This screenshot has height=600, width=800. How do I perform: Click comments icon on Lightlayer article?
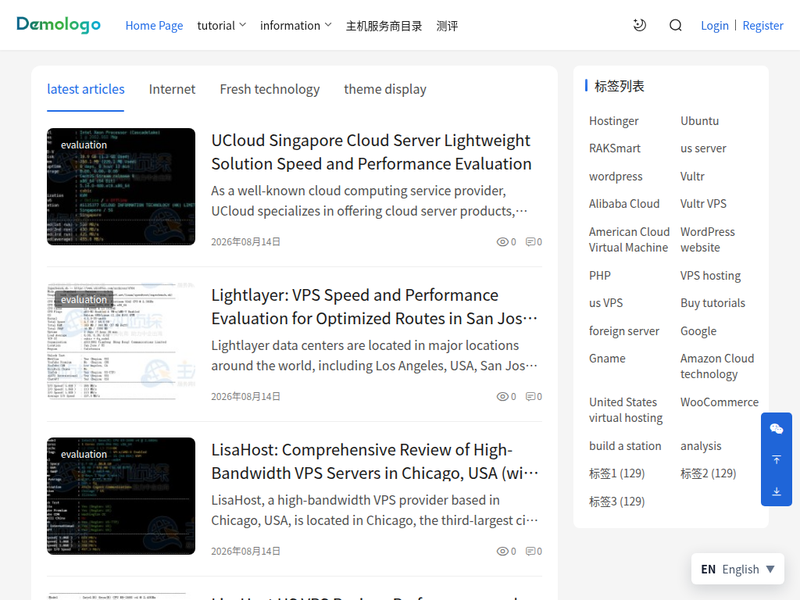[x=531, y=396]
